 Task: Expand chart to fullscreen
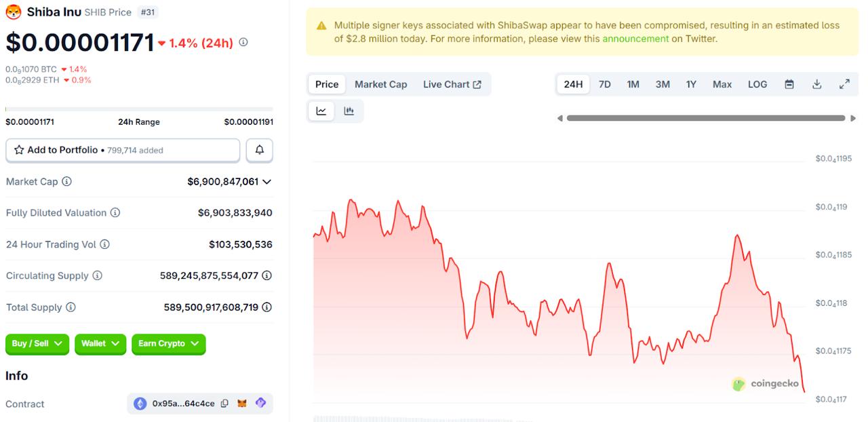844,84
